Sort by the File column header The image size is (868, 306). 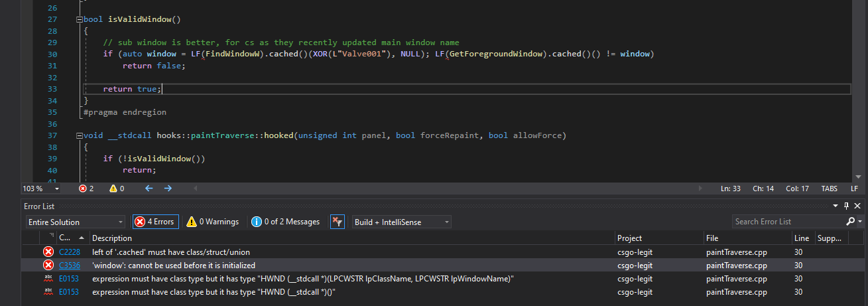coord(747,238)
